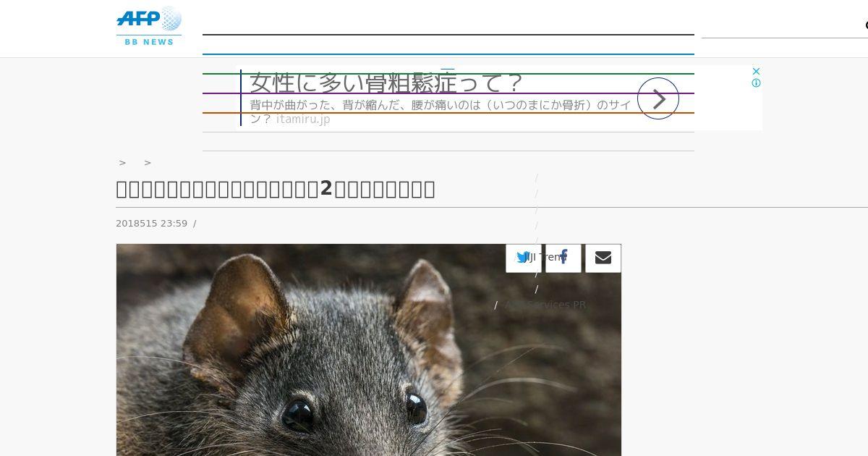The image size is (868, 456).
Task: Close the ad with the X icon
Action: 756,71
